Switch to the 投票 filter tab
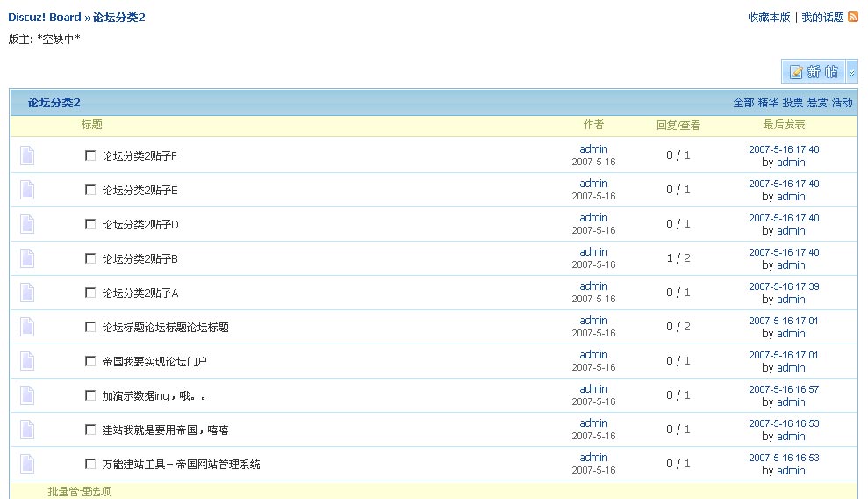 coord(793,103)
